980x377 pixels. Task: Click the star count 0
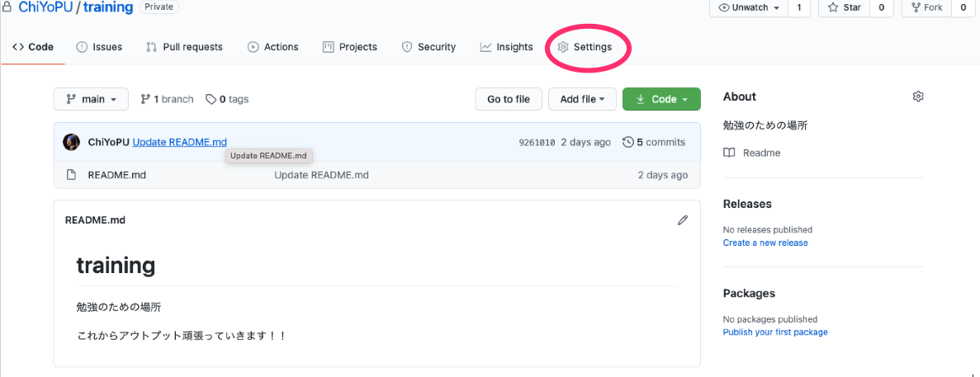881,7
